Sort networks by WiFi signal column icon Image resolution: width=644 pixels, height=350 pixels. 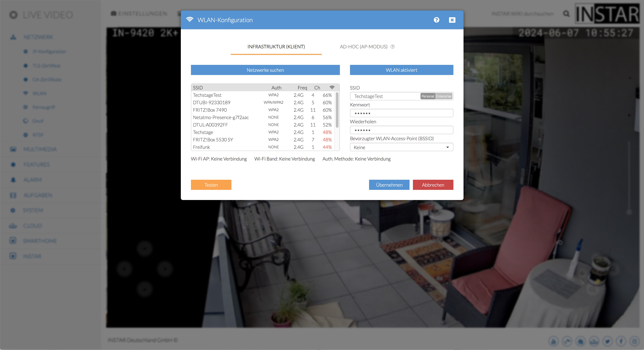tap(332, 87)
